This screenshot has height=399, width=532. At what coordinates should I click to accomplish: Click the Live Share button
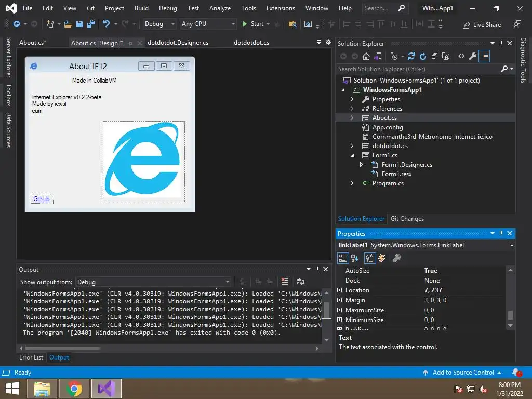point(482,25)
